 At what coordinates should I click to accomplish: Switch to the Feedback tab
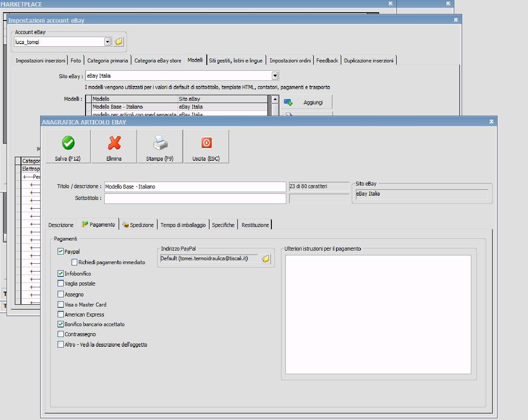327,61
